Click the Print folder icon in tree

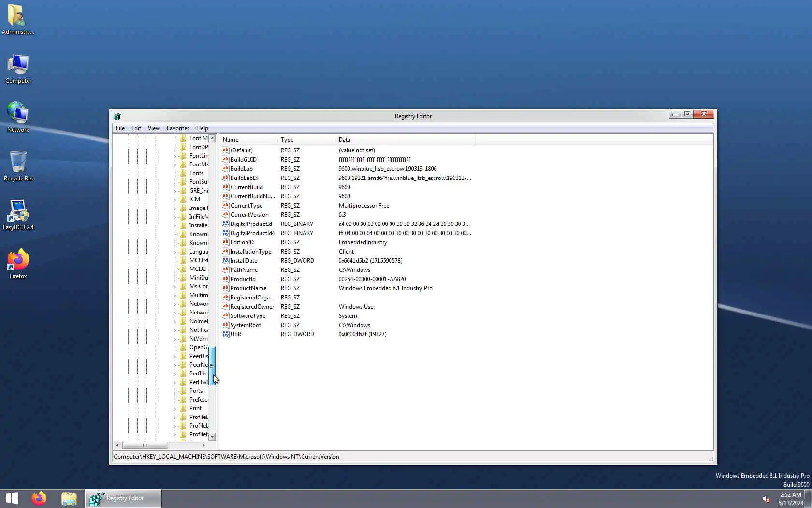click(183, 408)
